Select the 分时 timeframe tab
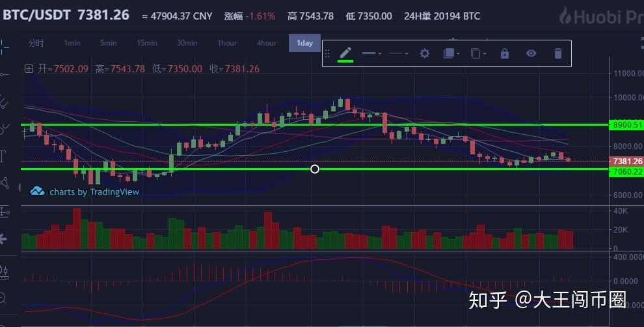The image size is (644, 327). (36, 43)
